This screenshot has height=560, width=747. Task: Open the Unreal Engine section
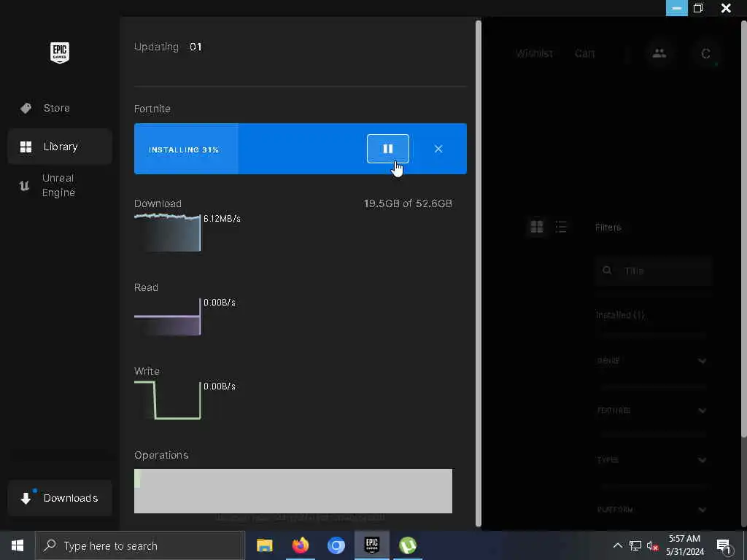[x=60, y=185]
